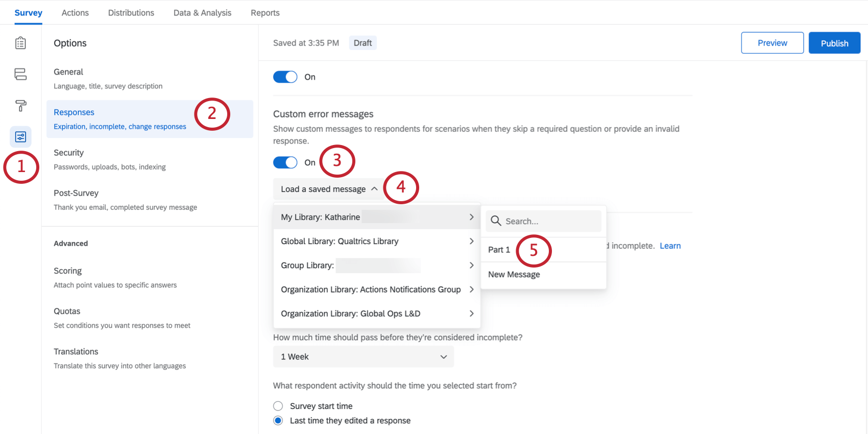Collapse the Load a saved message dropdown

(329, 189)
